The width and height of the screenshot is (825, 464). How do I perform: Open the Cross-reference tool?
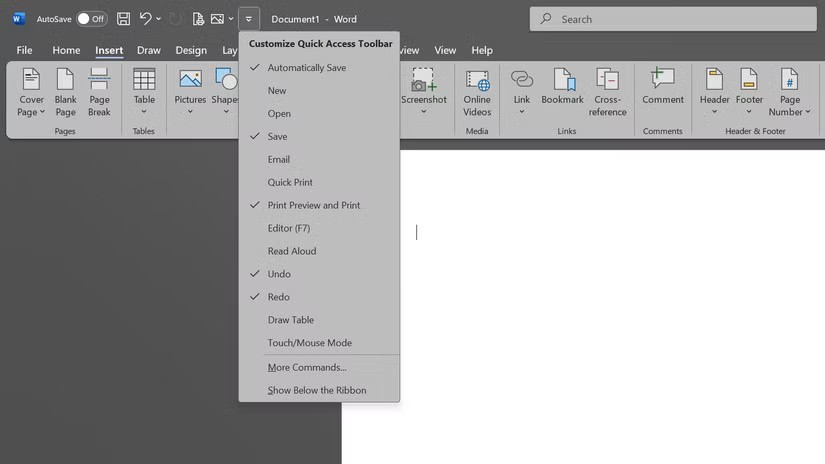click(607, 92)
